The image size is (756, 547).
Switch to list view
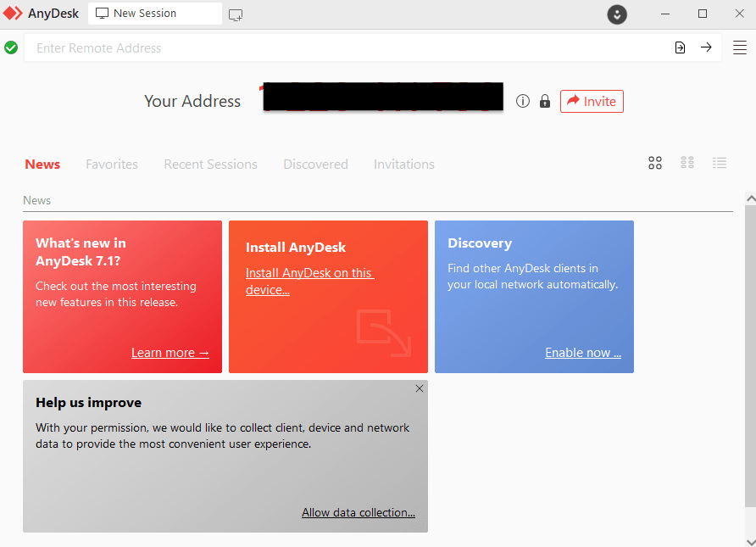coord(720,163)
